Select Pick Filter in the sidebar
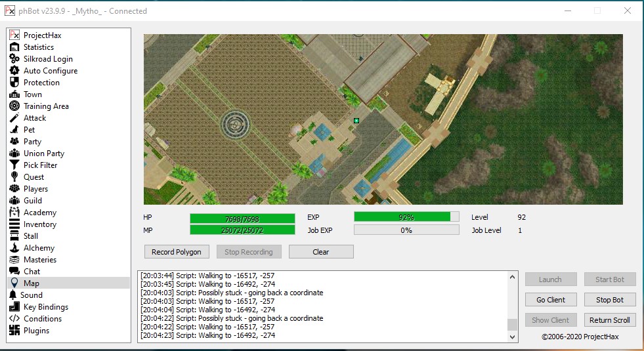644x351 pixels. click(40, 165)
